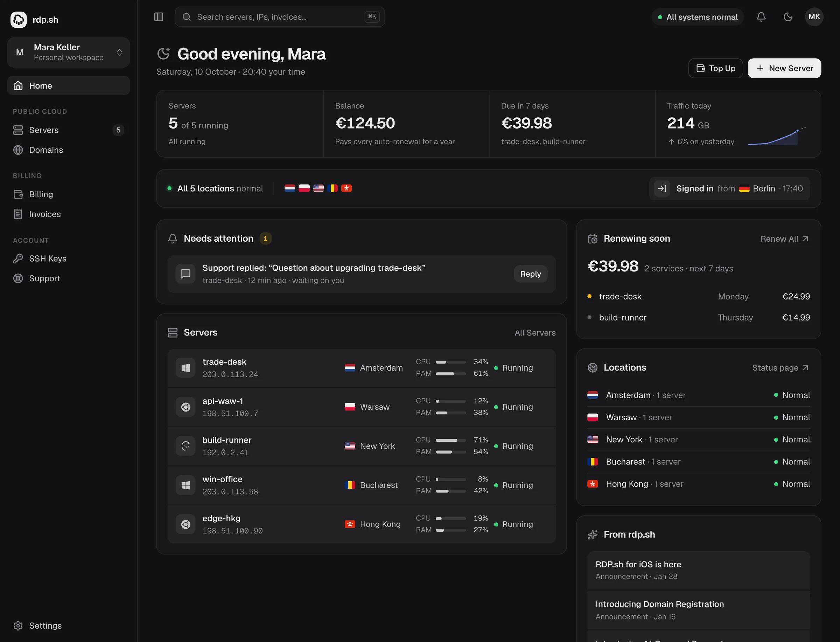The width and height of the screenshot is (840, 642).
Task: Click the build-runner Debian OS icon
Action: pos(185,446)
